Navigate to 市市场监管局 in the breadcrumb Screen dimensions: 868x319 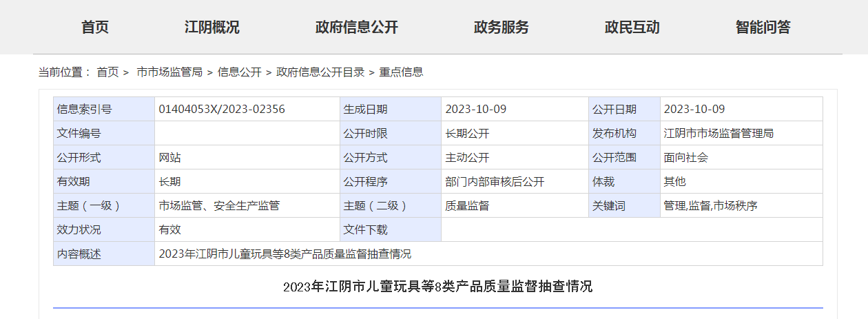tap(169, 72)
